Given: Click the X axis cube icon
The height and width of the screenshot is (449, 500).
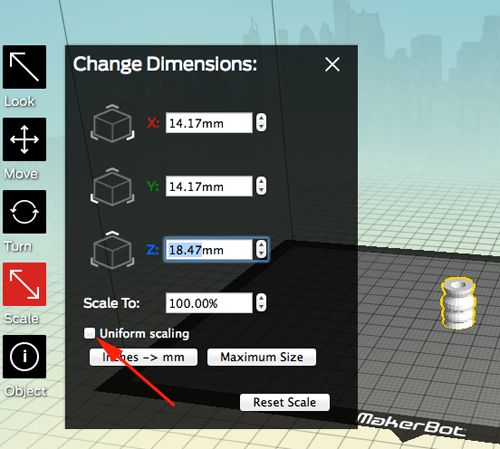Looking at the screenshot, I should [x=112, y=123].
